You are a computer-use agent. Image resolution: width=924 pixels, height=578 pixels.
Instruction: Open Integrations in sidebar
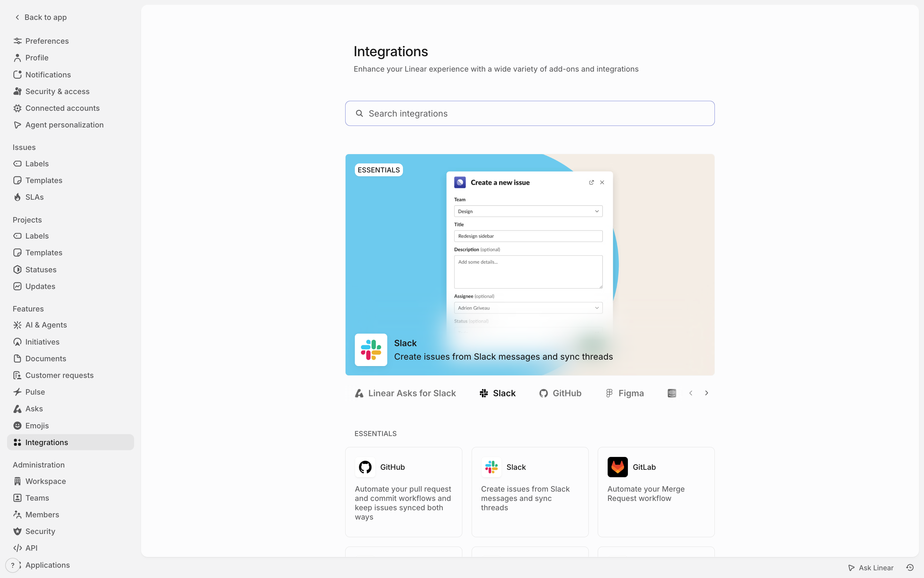click(x=71, y=442)
